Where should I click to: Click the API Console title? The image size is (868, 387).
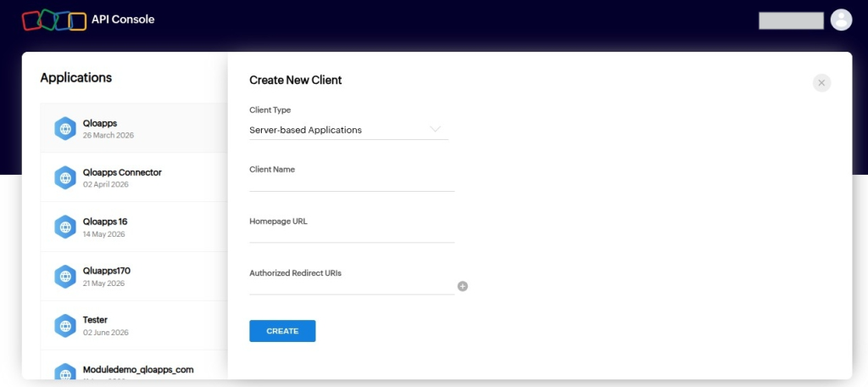(123, 20)
